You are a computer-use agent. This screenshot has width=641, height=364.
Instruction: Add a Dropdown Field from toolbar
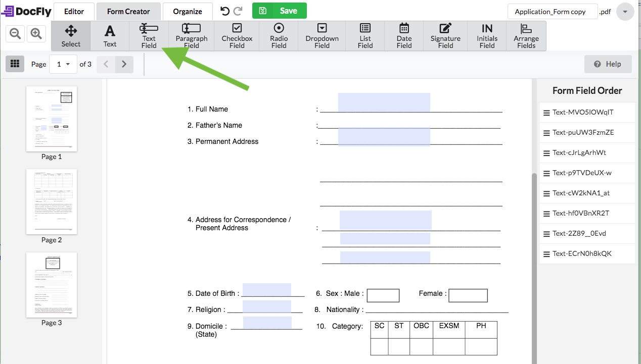point(322,36)
